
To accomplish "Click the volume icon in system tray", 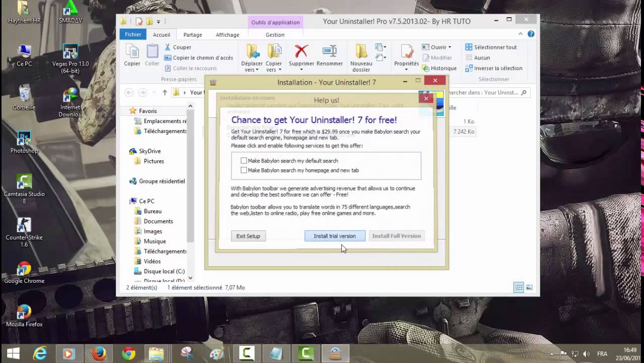I will coord(586,353).
